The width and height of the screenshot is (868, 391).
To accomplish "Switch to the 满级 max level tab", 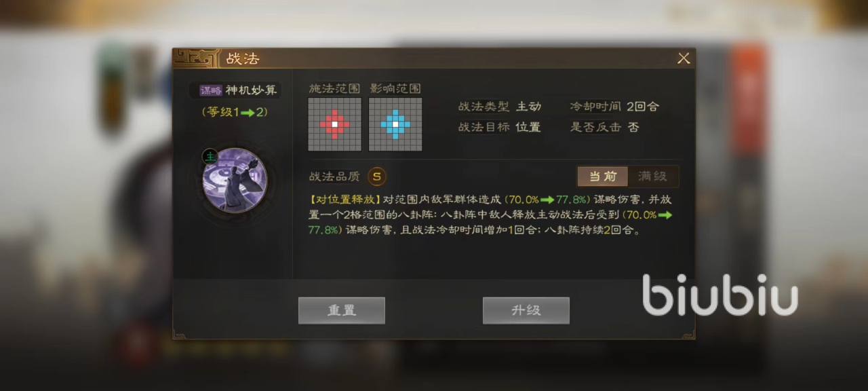I will click(x=652, y=176).
